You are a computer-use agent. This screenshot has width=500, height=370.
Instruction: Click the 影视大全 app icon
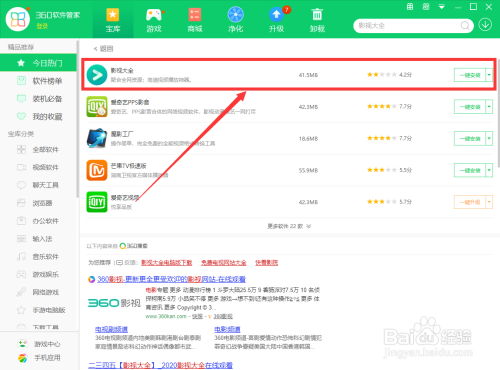97,75
